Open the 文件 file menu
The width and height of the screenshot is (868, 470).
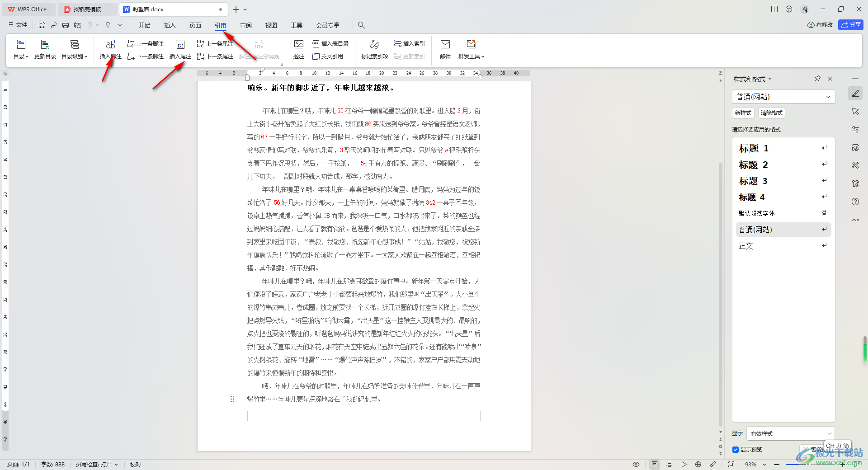[x=18, y=25]
